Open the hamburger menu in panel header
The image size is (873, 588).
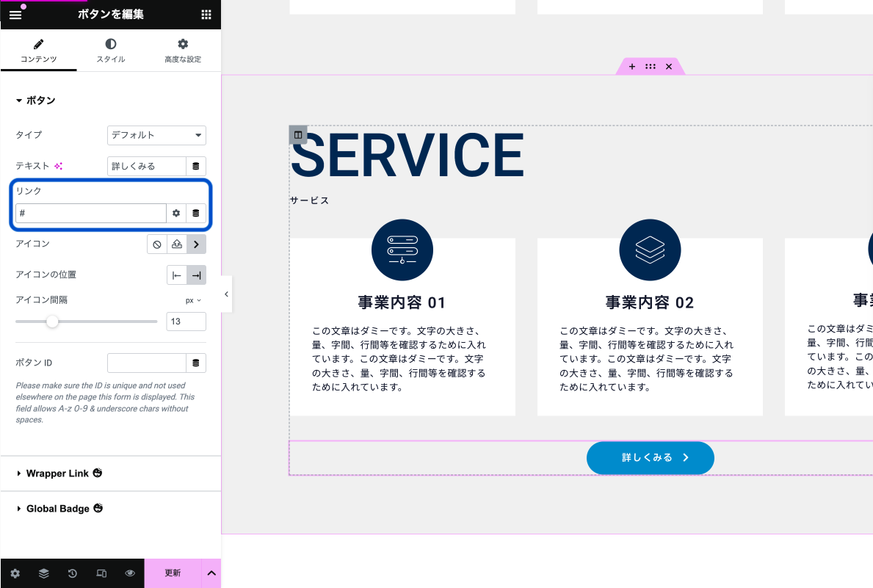(15, 15)
